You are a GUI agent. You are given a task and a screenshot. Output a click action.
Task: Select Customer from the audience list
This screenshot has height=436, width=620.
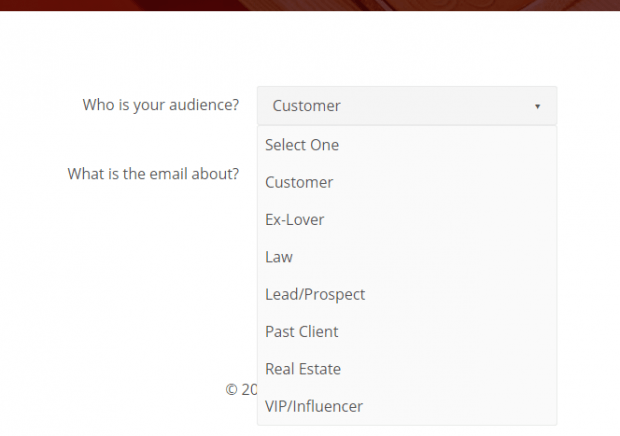pos(407,182)
